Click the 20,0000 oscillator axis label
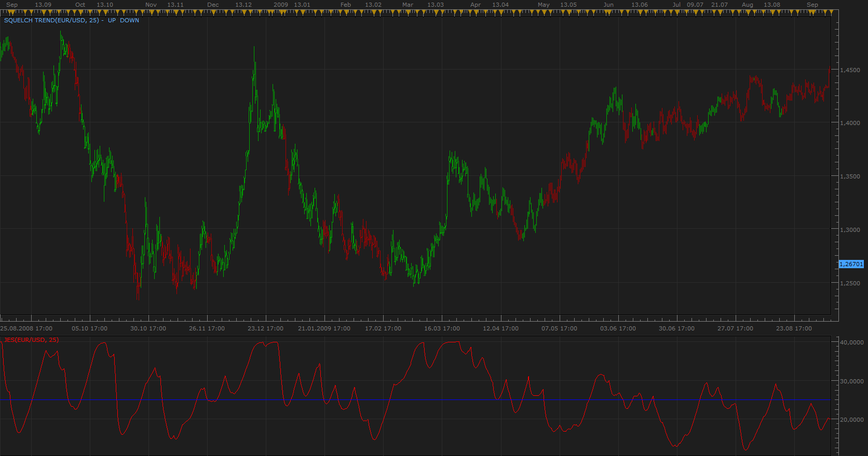Viewport: 868px width, 456px height. tap(852, 420)
